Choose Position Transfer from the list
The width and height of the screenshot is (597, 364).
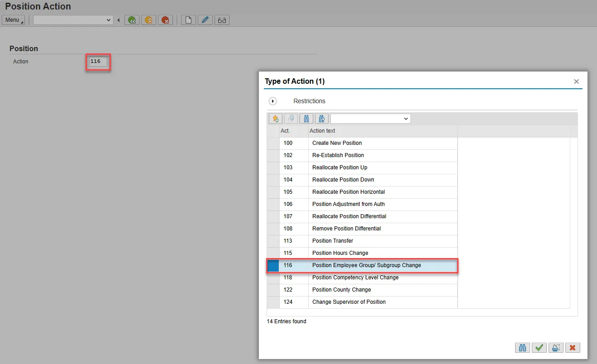pos(332,241)
